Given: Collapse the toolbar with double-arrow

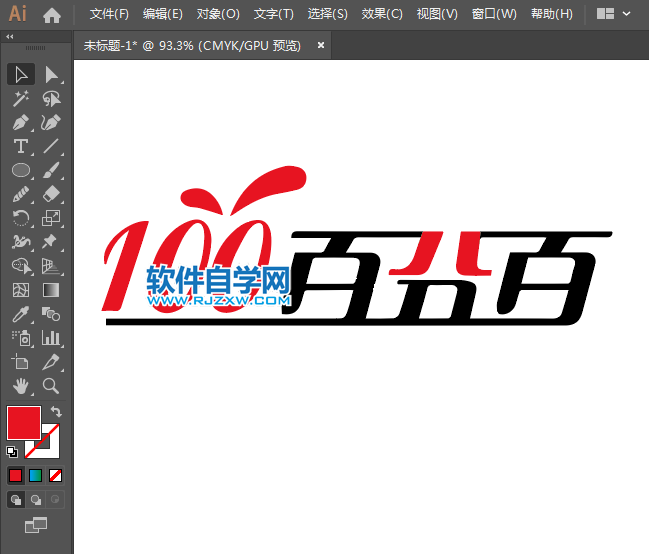Looking at the screenshot, I should pos(10,37).
